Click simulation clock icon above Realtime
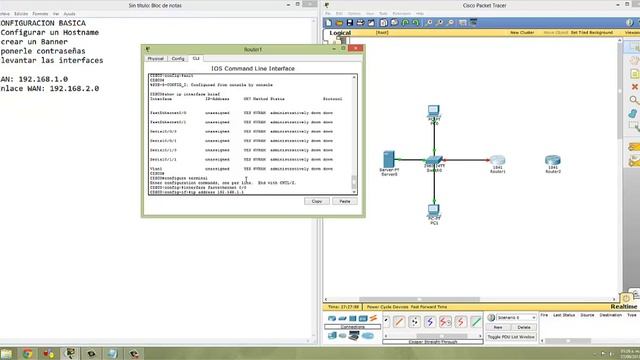The width and height of the screenshot is (640, 360). (x=626, y=298)
